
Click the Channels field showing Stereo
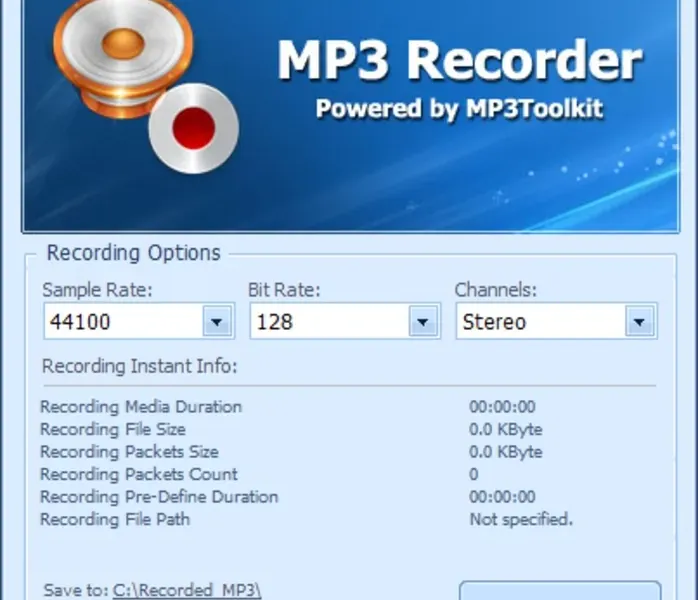pyautogui.click(x=556, y=321)
